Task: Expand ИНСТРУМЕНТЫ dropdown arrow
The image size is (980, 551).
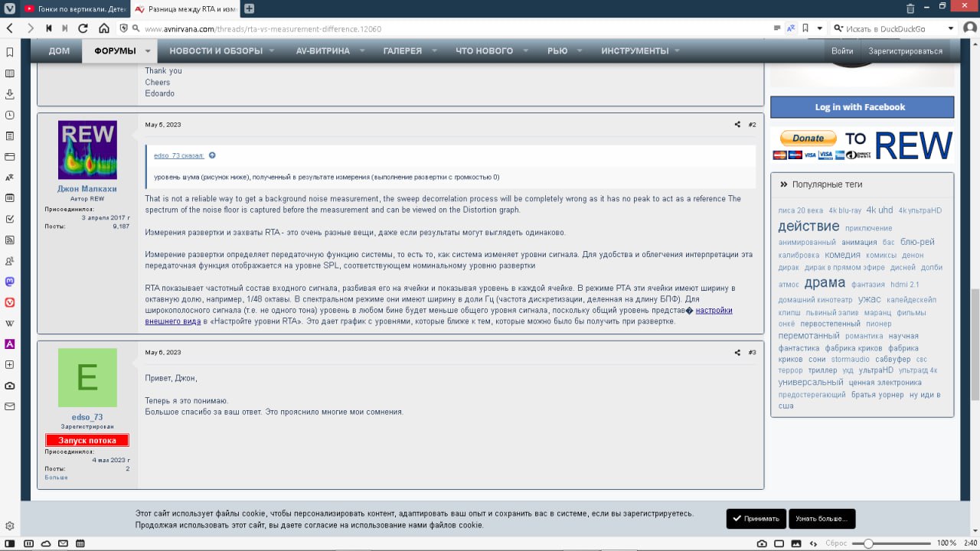Action: (676, 51)
